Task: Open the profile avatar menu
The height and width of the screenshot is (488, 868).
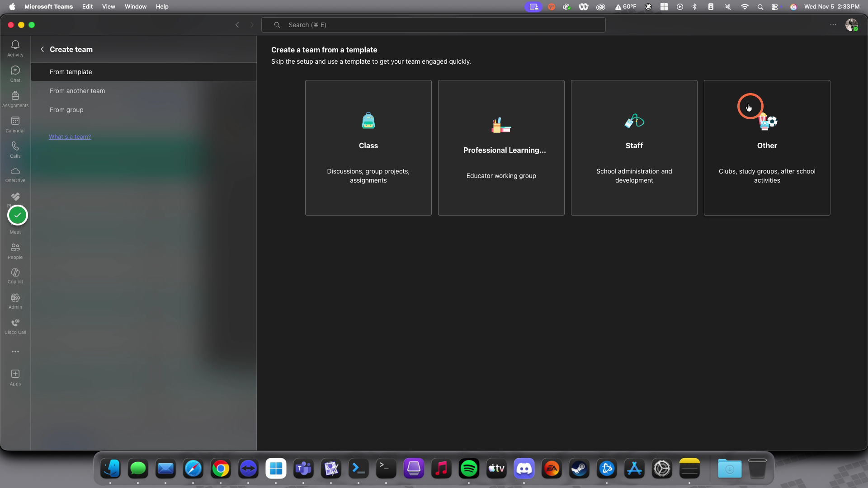Action: coord(852,25)
